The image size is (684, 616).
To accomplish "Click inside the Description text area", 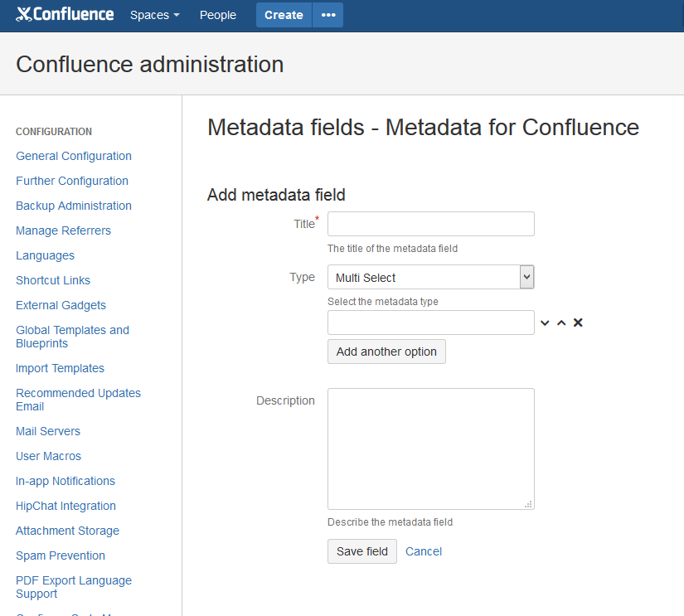I will (430, 449).
